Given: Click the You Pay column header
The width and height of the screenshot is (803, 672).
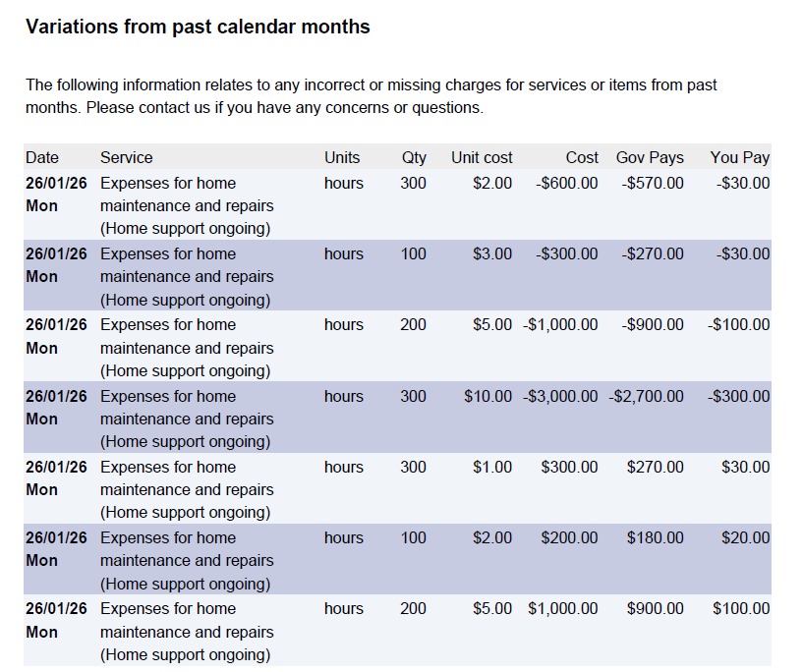Looking at the screenshot, I should tap(740, 157).
